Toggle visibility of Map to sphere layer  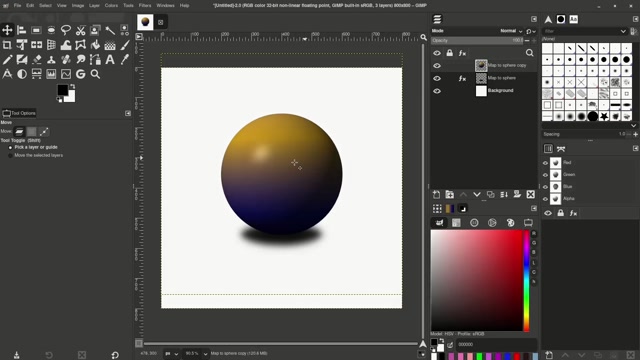tap(437, 78)
